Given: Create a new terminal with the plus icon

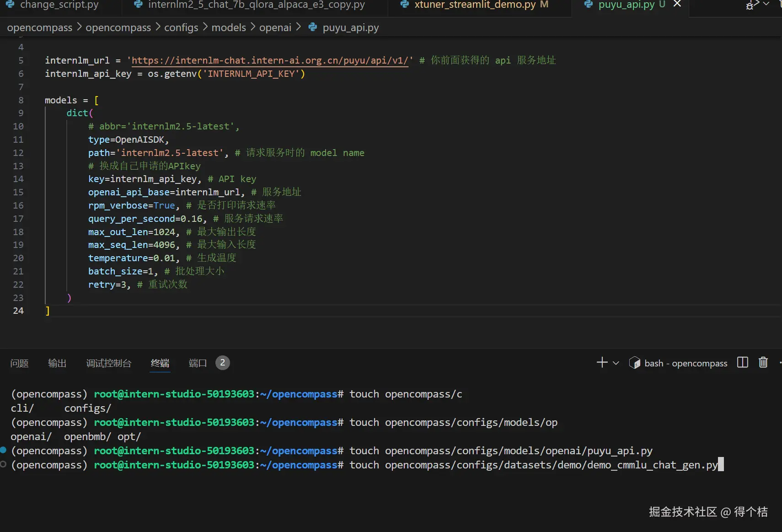Looking at the screenshot, I should 602,363.
